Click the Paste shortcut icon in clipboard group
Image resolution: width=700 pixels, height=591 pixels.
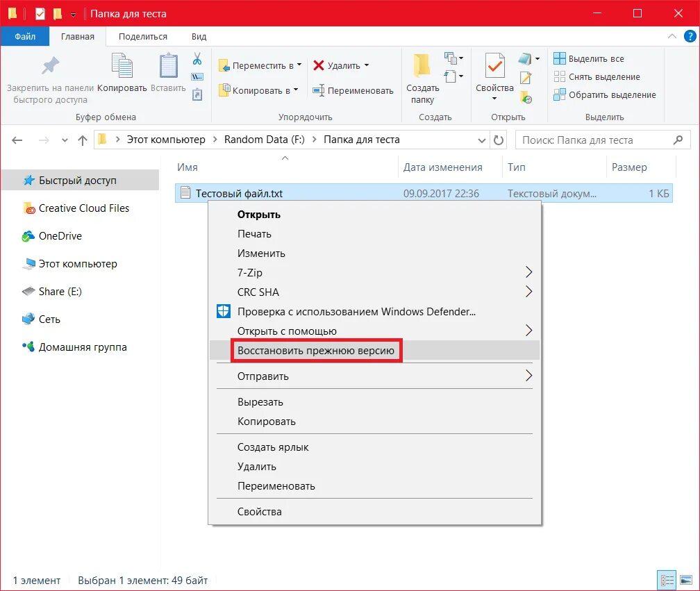tap(197, 94)
